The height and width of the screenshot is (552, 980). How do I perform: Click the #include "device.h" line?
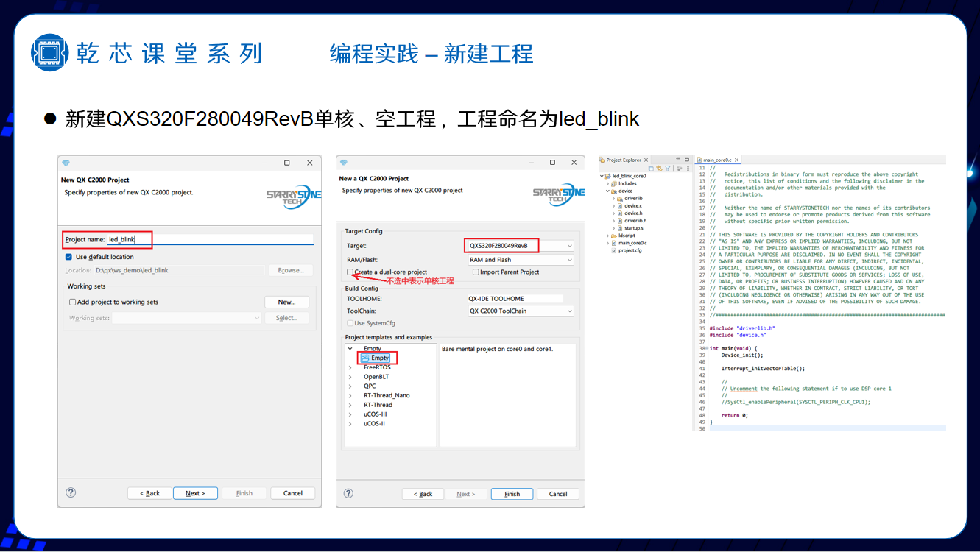(x=738, y=334)
